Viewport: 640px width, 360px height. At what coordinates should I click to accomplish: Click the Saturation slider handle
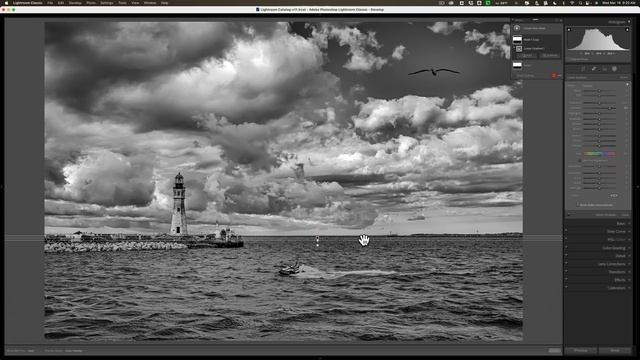tap(599, 166)
